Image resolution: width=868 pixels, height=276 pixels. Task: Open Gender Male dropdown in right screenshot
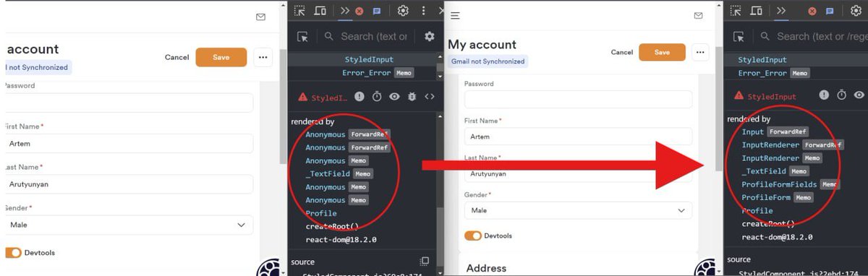[579, 210]
